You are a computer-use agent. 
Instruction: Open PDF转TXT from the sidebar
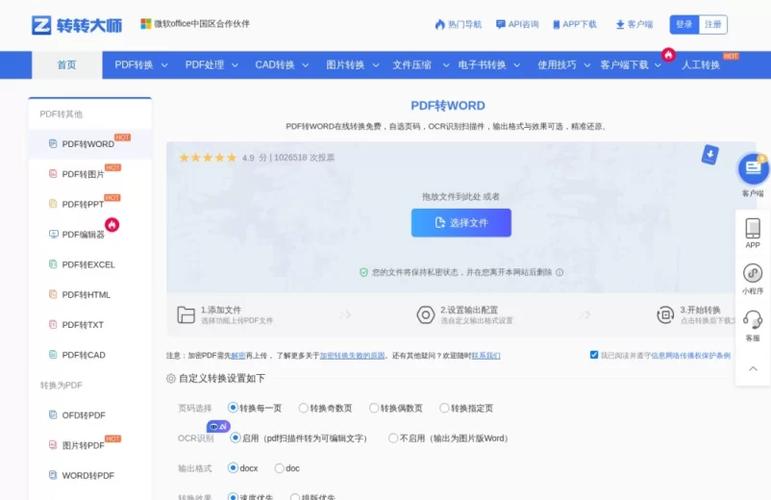point(83,325)
